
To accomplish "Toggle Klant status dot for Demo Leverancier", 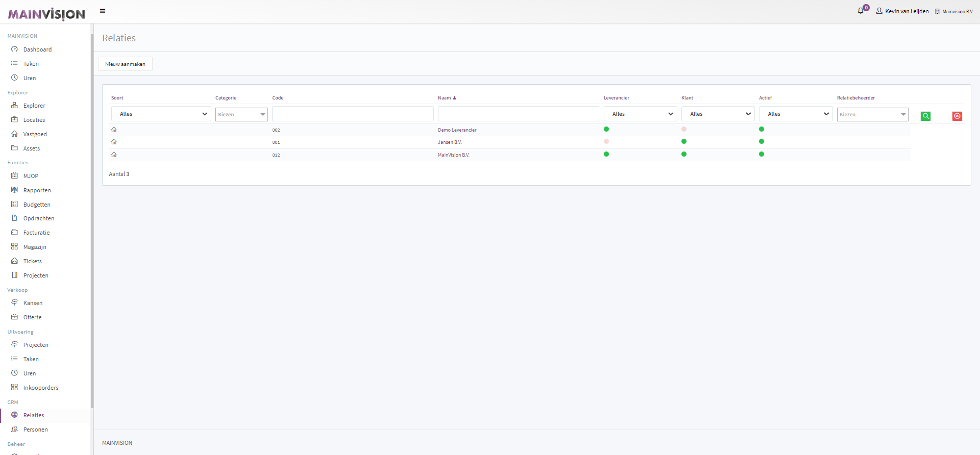I will click(x=684, y=129).
